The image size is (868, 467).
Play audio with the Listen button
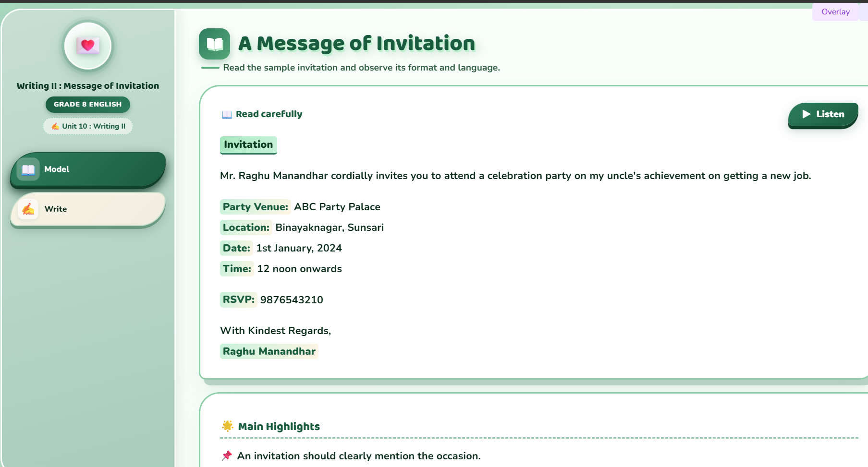[x=823, y=114]
